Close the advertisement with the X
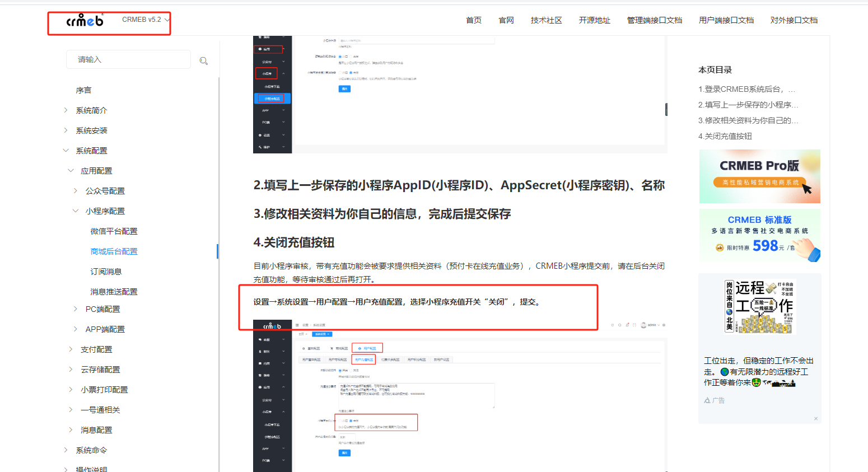The image size is (868, 472). [x=816, y=418]
